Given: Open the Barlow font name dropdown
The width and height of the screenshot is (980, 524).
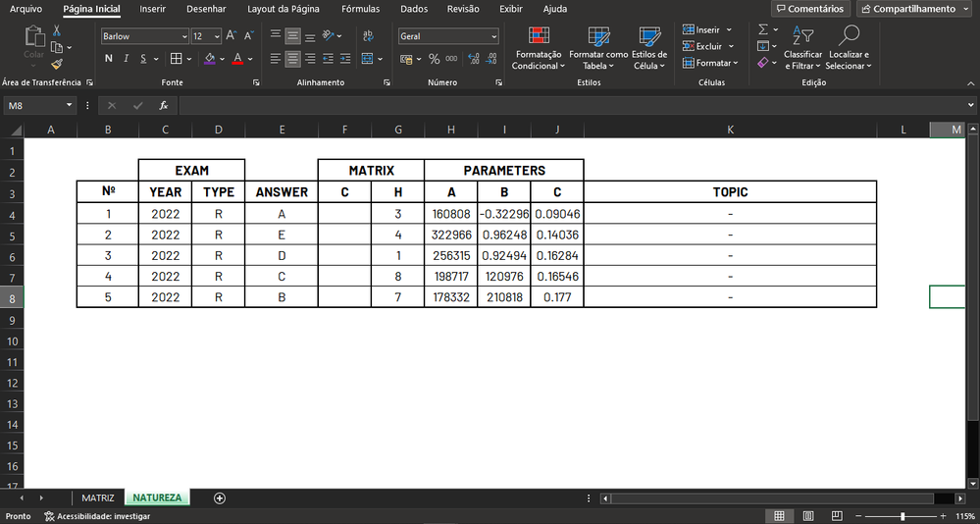Looking at the screenshot, I should point(183,37).
